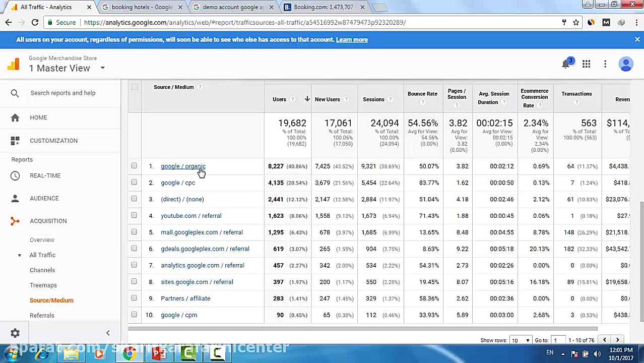Check the google / organic row checkbox

pyautogui.click(x=134, y=166)
